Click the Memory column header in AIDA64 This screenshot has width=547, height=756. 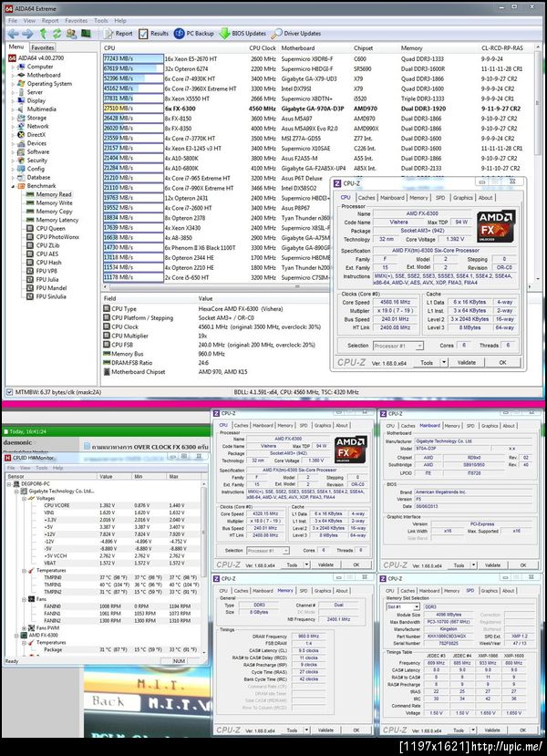coord(411,48)
